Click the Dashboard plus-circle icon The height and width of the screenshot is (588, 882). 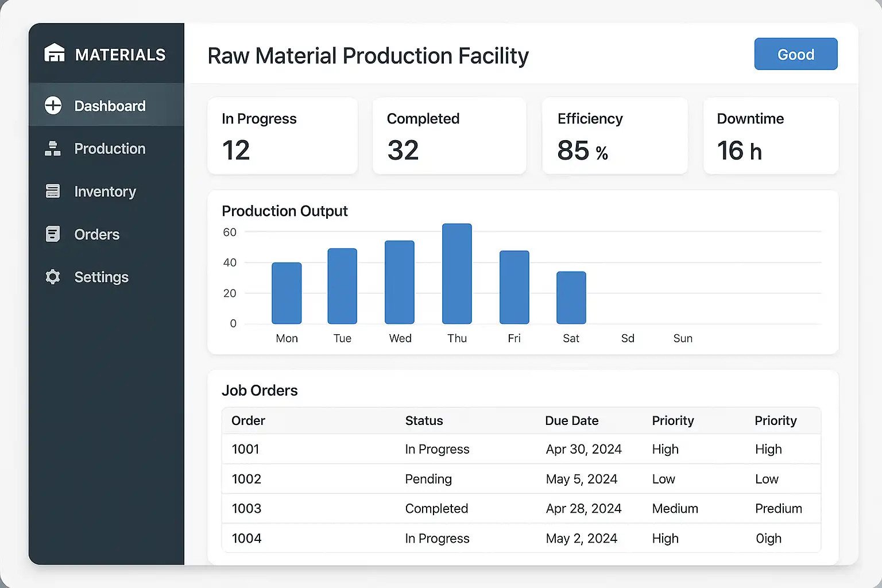point(53,106)
